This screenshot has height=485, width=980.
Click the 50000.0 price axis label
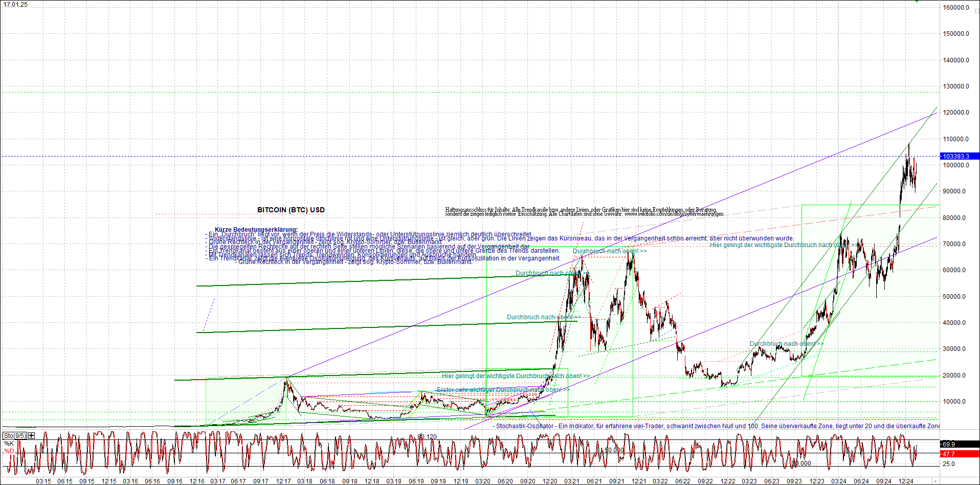tap(954, 297)
